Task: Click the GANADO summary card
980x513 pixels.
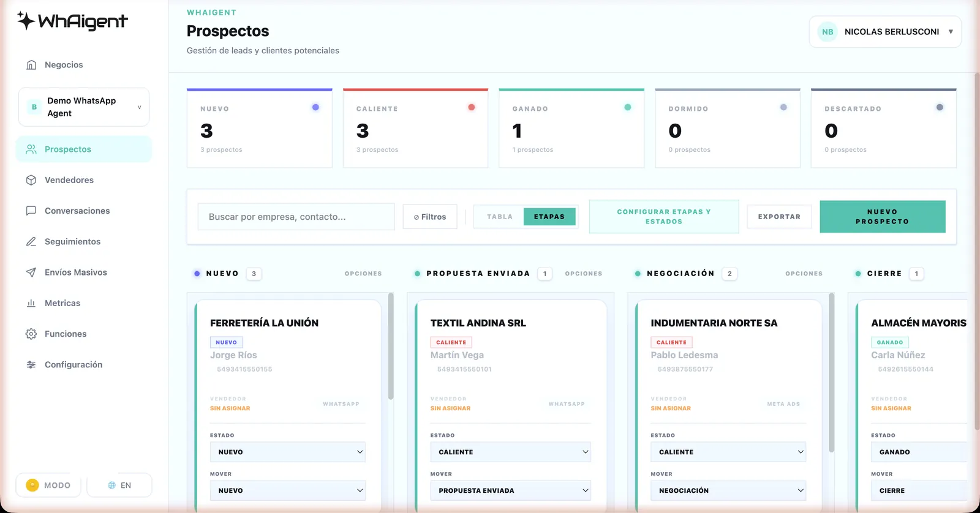Action: [571, 128]
